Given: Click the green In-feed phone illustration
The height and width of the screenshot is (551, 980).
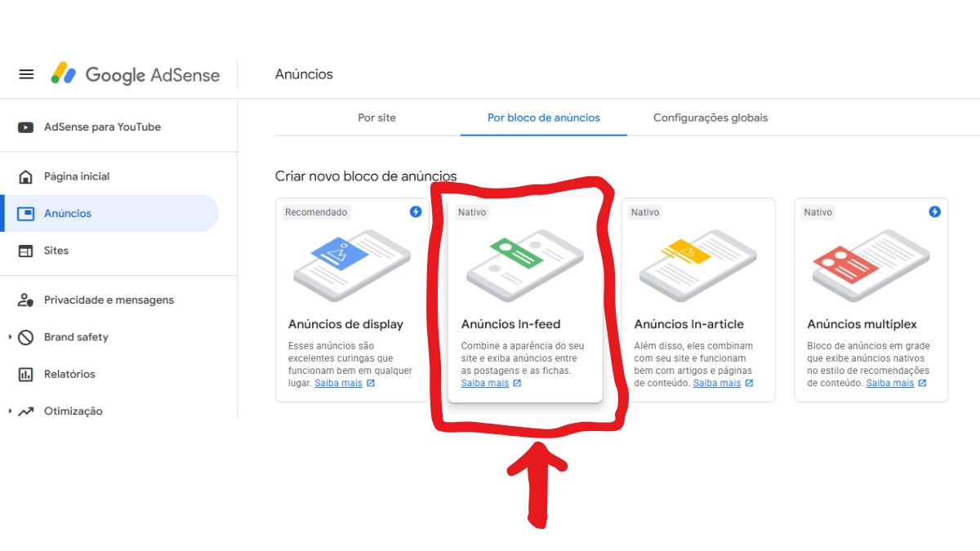Looking at the screenshot, I should [525, 265].
